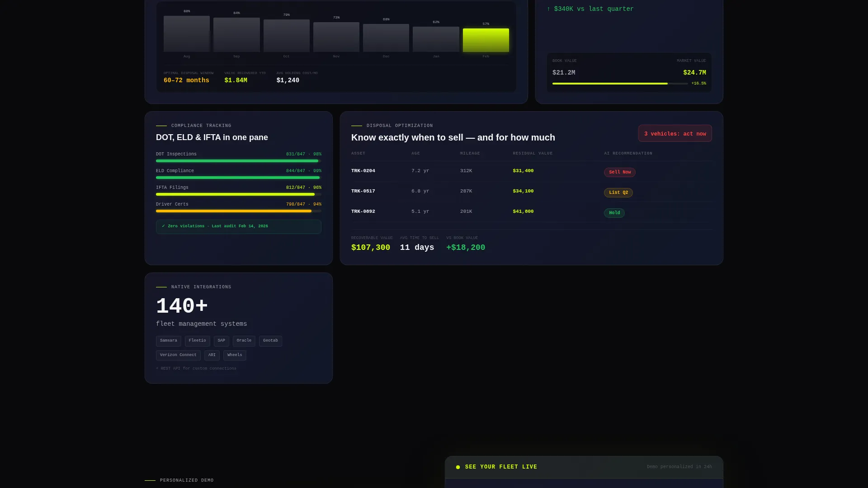This screenshot has height=488, width=868.
Task: Click the $24.7M market value figure
Action: point(694,73)
